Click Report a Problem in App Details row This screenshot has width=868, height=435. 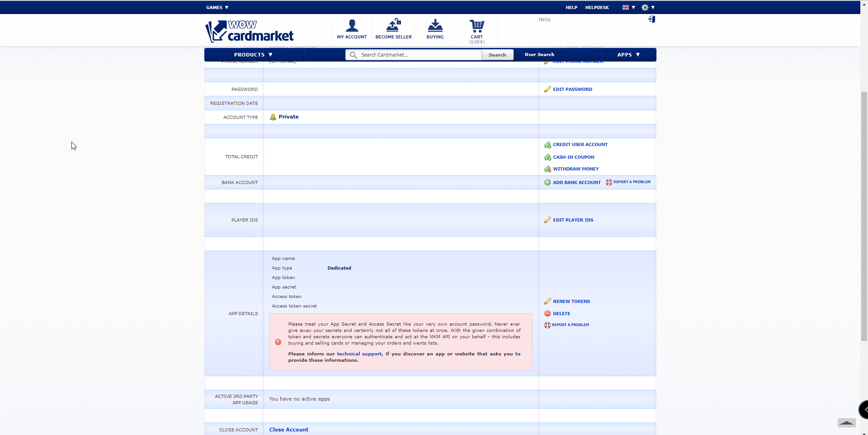571,325
